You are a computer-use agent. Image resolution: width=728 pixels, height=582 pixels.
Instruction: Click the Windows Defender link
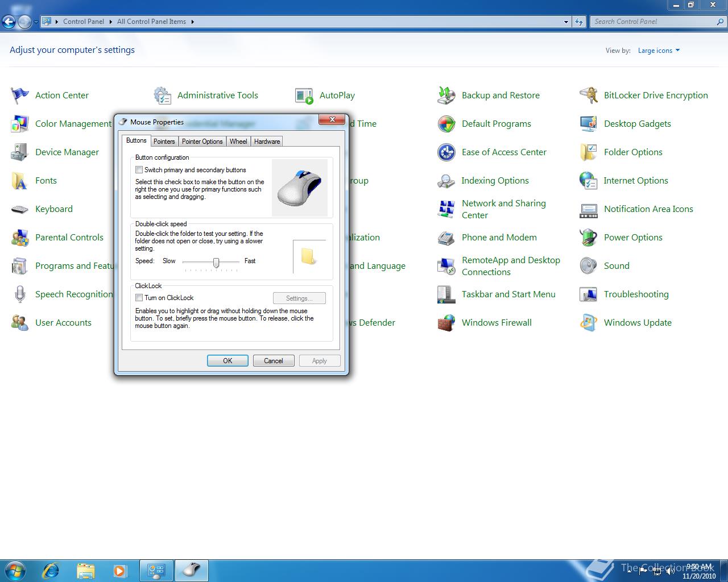point(372,323)
